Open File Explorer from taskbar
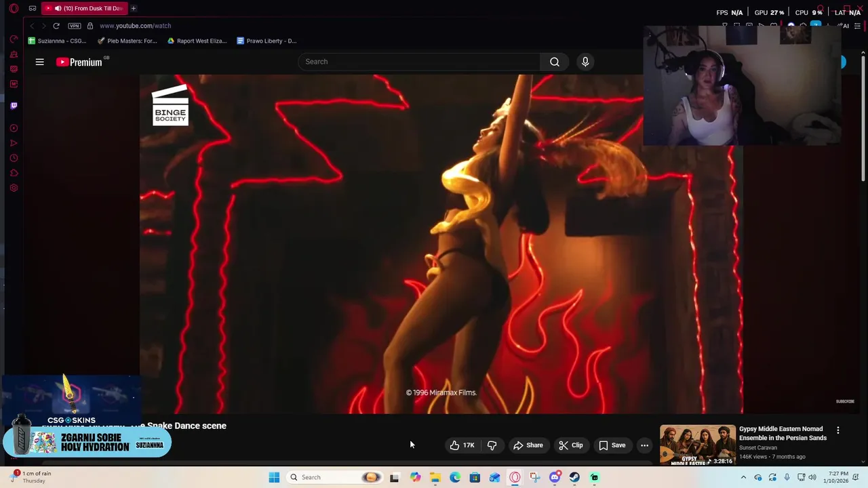 (x=435, y=477)
